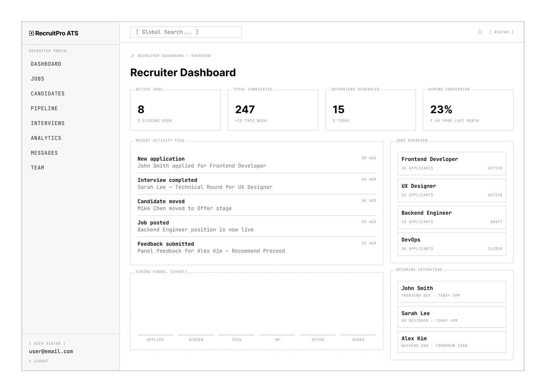Go to Messages in the sidebar
The height and width of the screenshot is (392, 546).
(44, 153)
